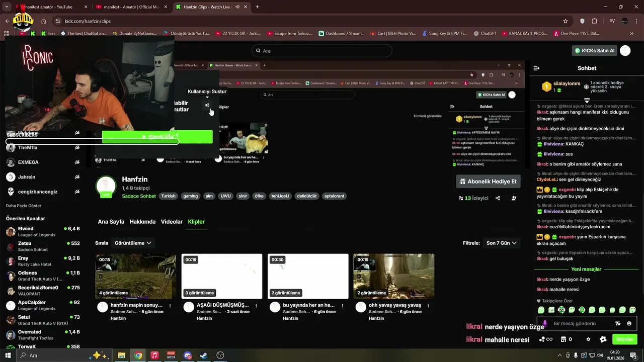644x362 pixels.
Task: Toggle the video player speaker mute button
Action: pyautogui.click(x=207, y=105)
